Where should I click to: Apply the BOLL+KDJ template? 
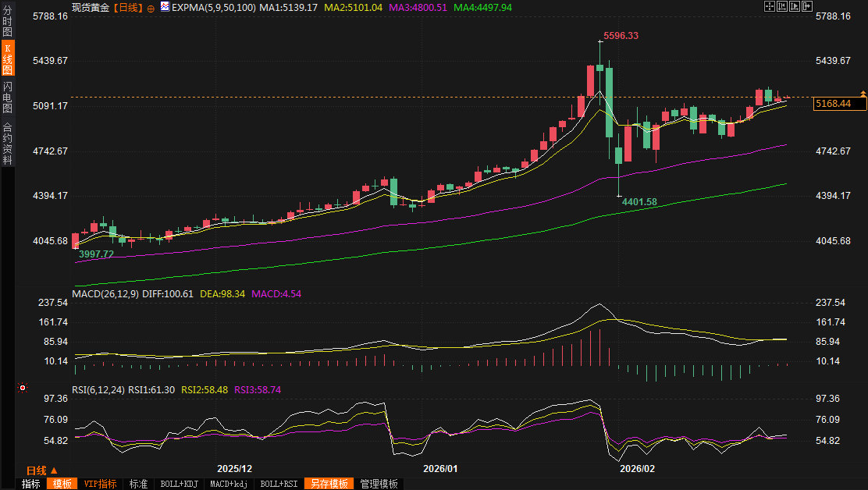pos(179,484)
